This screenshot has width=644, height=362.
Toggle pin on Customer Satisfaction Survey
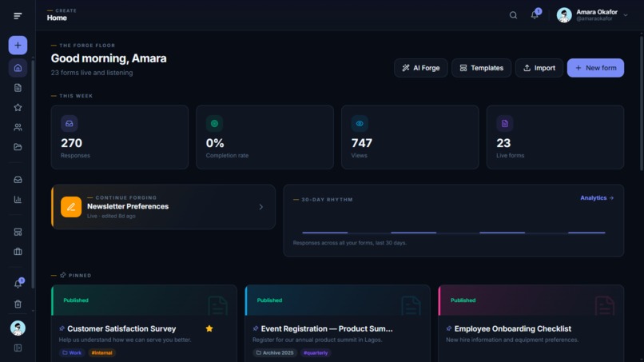click(62, 328)
